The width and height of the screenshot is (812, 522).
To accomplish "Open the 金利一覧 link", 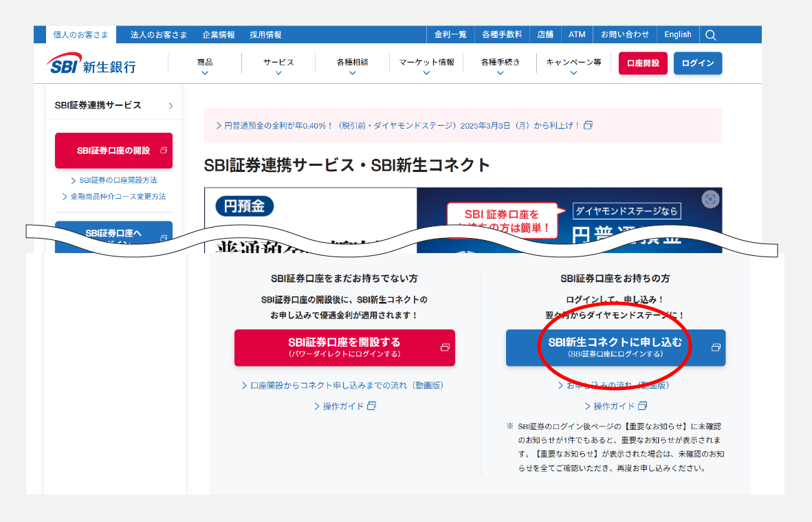I will point(450,34).
